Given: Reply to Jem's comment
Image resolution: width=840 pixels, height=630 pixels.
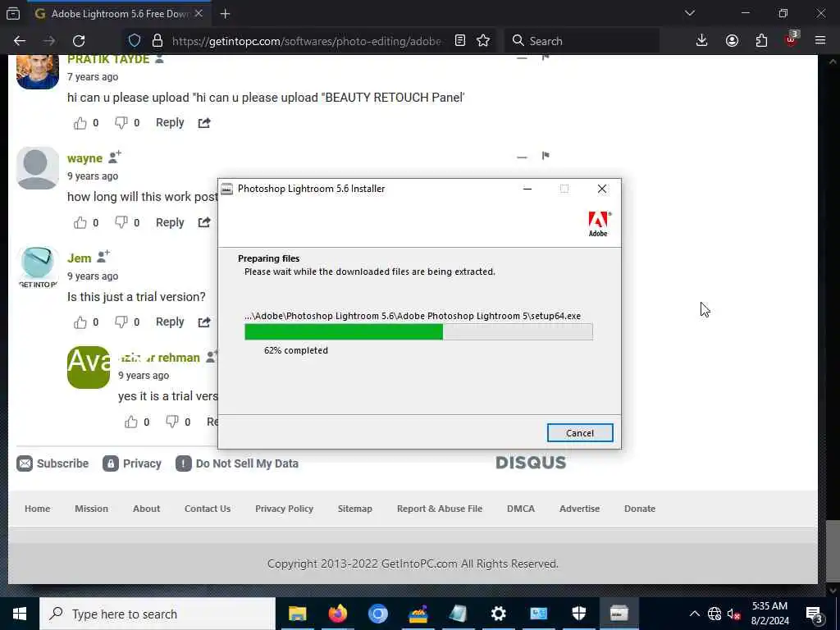Looking at the screenshot, I should click(x=170, y=322).
